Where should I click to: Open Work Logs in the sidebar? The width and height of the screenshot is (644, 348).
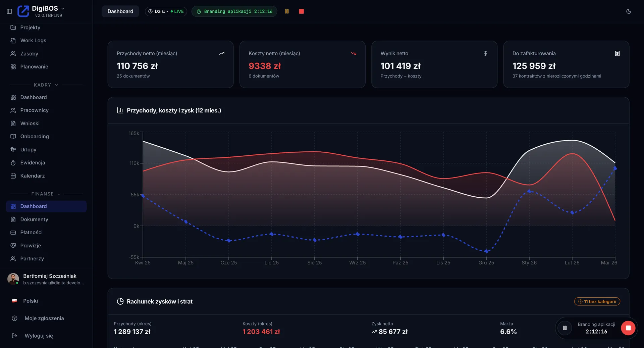coord(46,41)
